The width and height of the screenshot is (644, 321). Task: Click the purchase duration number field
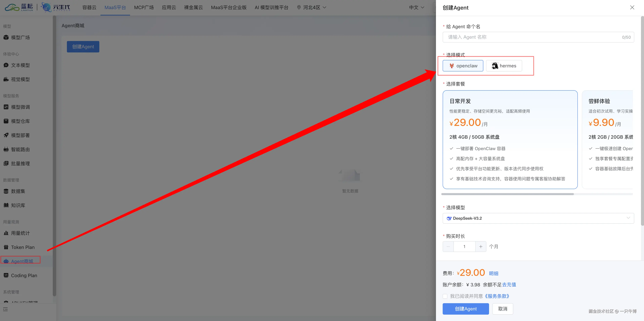point(464,247)
